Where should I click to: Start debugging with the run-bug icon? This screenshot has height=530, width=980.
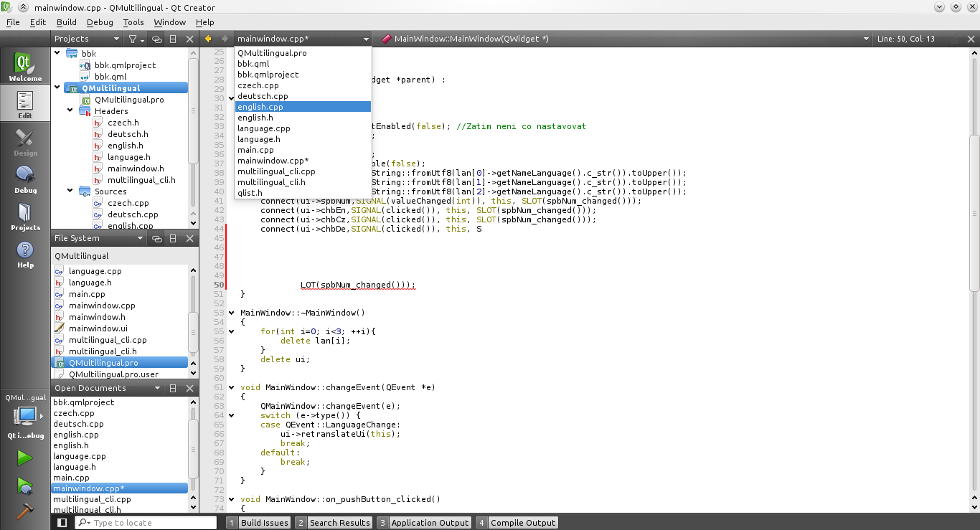tap(25, 486)
